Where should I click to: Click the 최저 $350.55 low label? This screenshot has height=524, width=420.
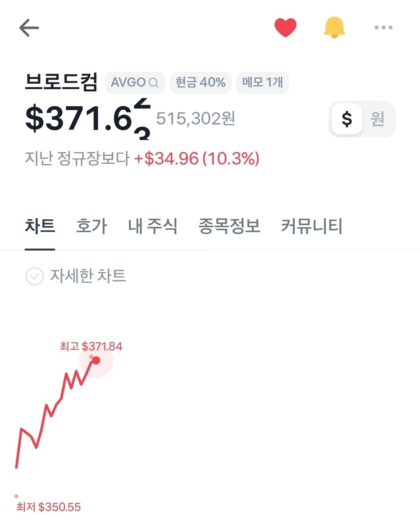[x=49, y=507]
